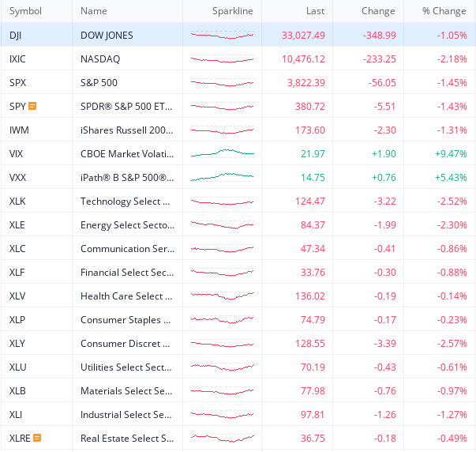This screenshot has height=452, width=476.
Task: Click the orange note icon beside SPY
Action: [32, 106]
